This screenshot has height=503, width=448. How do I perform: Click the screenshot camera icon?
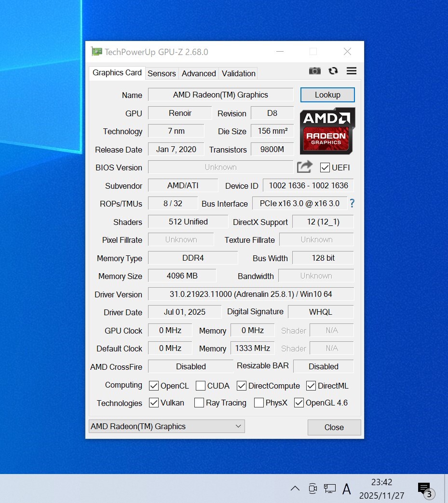[x=315, y=71]
